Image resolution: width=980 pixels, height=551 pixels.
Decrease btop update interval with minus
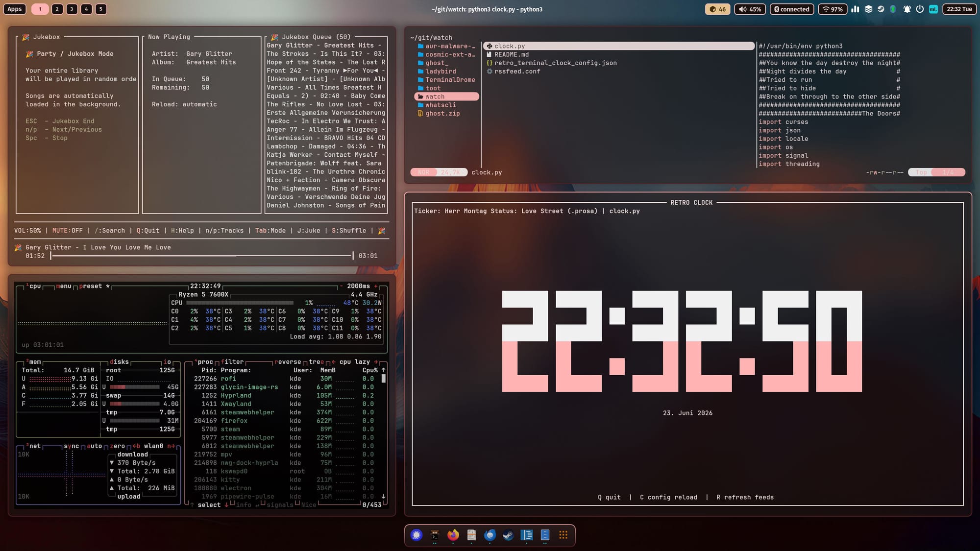[342, 286]
